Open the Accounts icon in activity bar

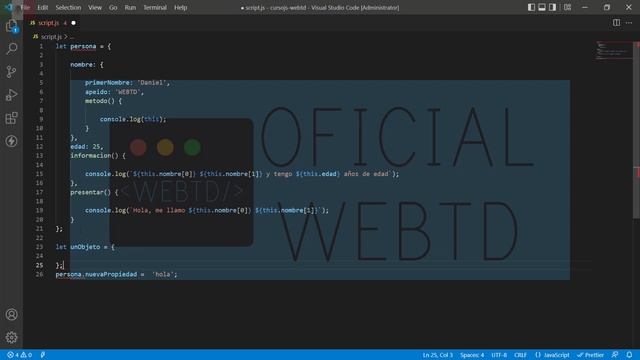click(11, 314)
